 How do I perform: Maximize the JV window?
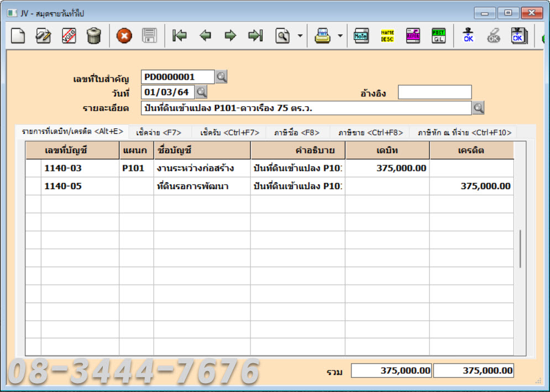coord(508,13)
